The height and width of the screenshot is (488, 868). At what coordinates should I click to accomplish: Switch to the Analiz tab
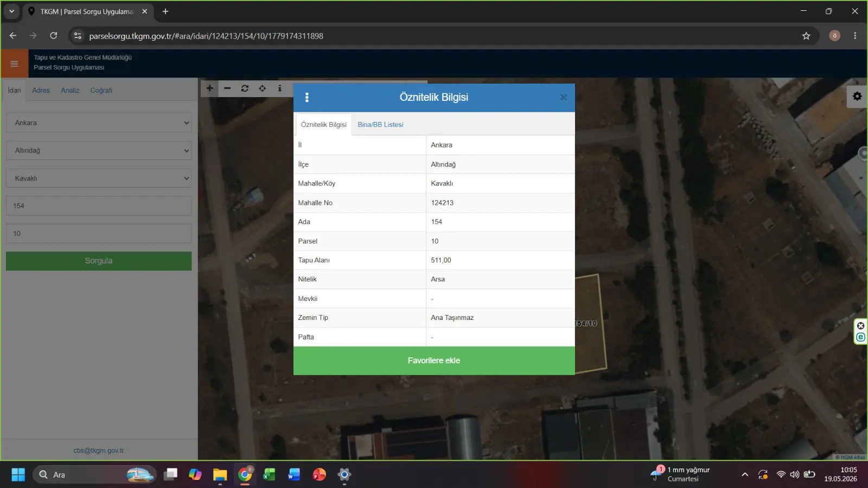[x=70, y=91]
